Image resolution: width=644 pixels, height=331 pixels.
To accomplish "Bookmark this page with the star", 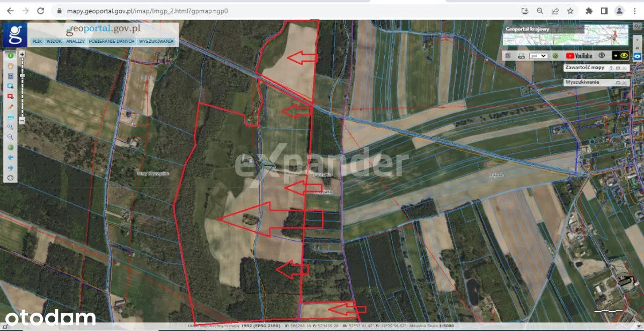I will pos(570,11).
